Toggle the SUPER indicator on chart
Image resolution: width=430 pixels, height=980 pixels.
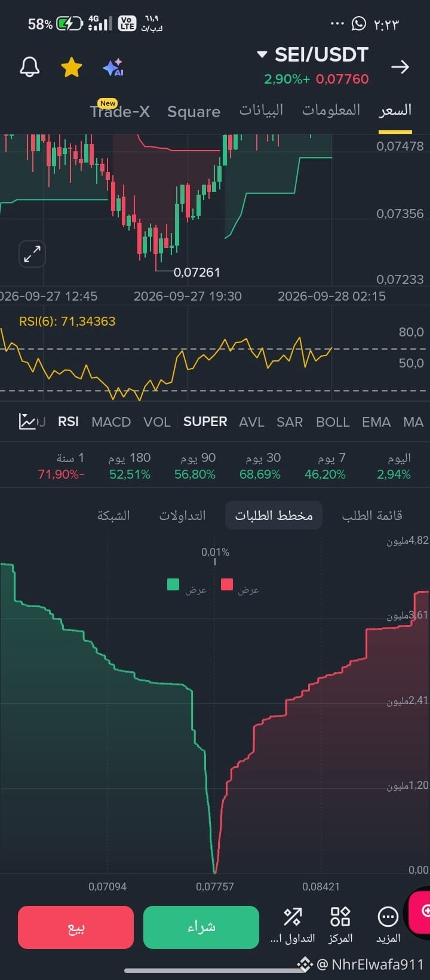[205, 421]
